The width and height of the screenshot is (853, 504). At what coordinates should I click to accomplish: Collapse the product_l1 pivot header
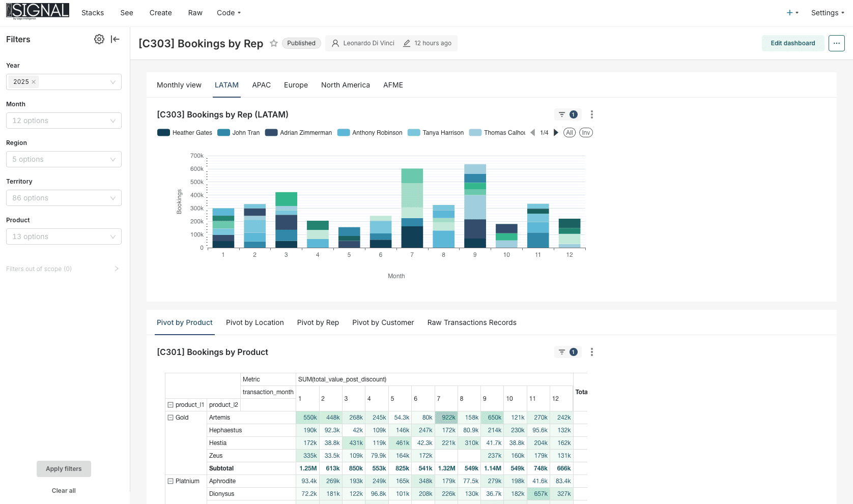click(x=170, y=405)
